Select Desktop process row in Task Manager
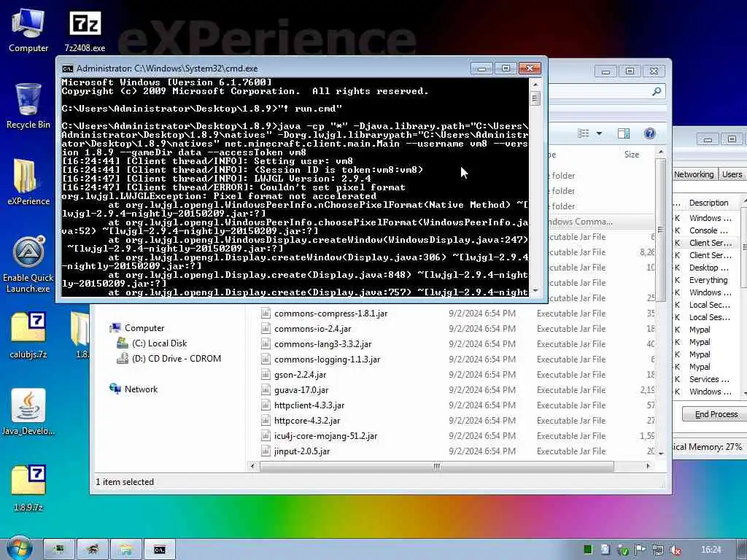The width and height of the screenshot is (747, 560). point(708,268)
